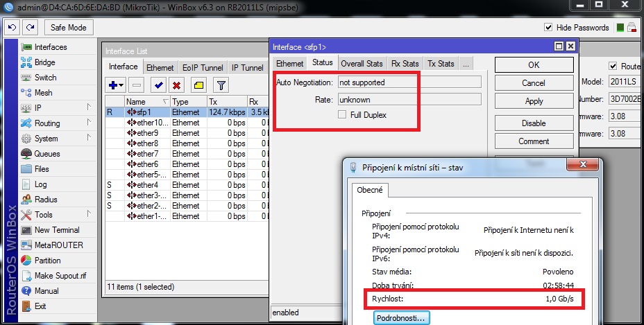The width and height of the screenshot is (644, 325).
Task: Select the ether6 interface row
Action: pos(187,164)
